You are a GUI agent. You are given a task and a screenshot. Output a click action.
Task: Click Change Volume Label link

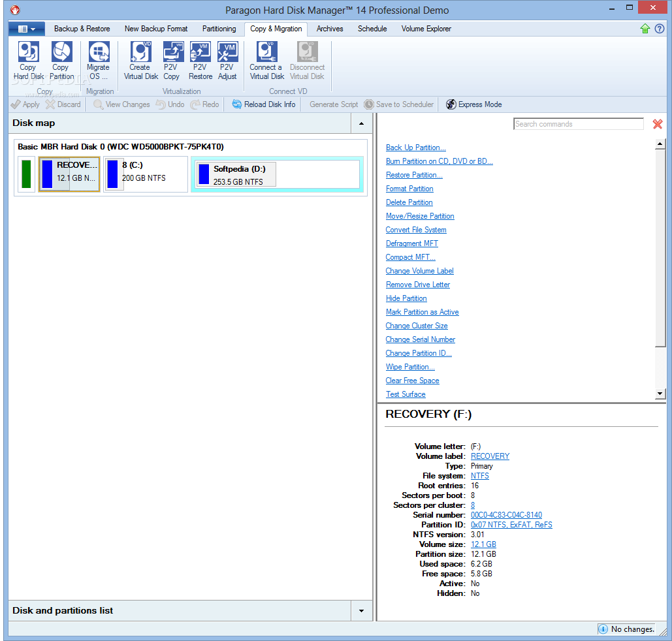coord(419,271)
